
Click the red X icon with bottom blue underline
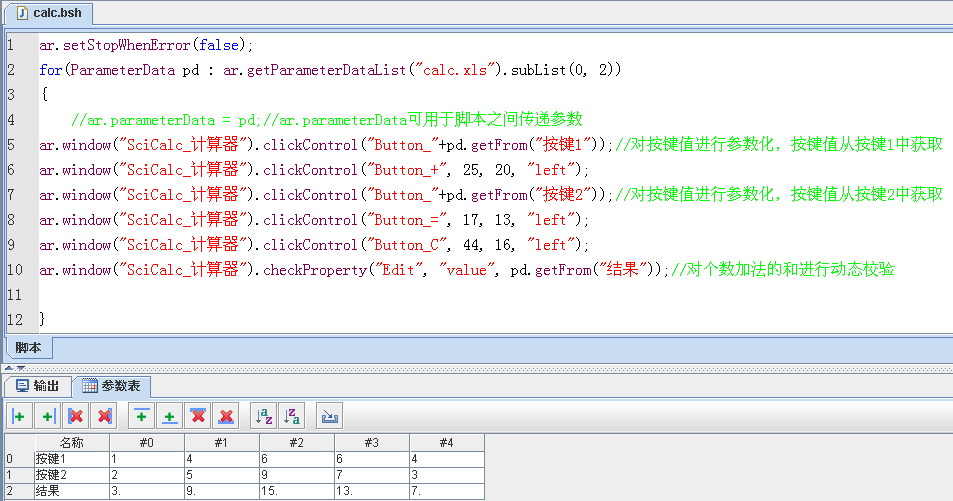(x=226, y=416)
